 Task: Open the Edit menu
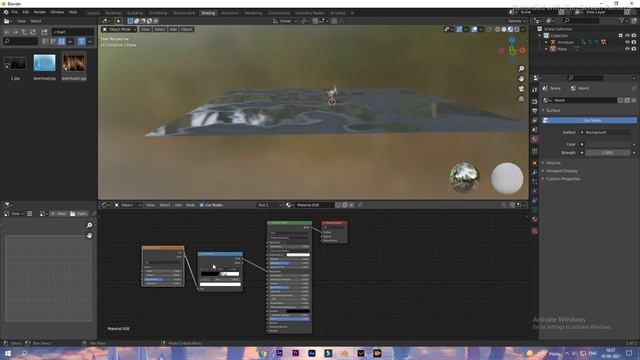pos(26,12)
